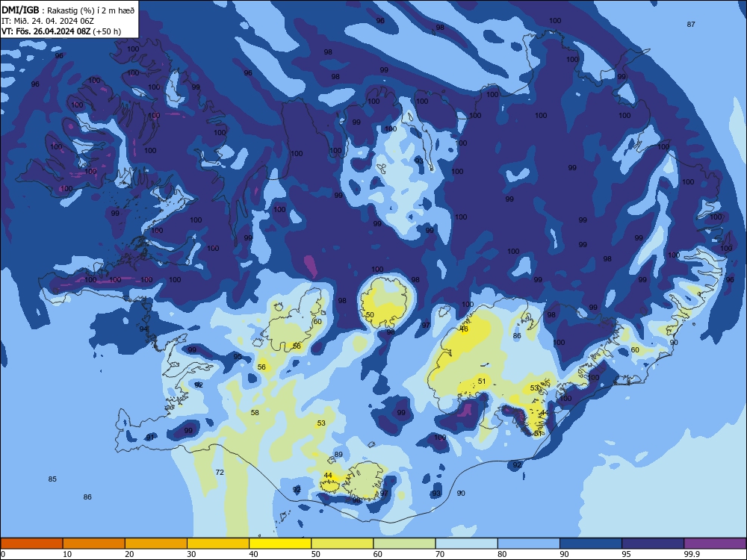Click the legend tick label '70'
The width and height of the screenshot is (747, 560).
[440, 554]
